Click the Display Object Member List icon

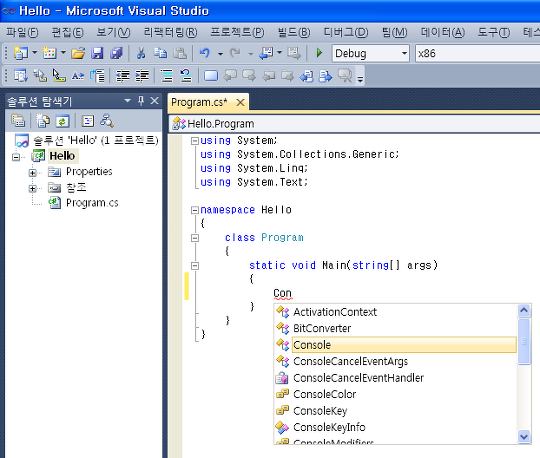(x=20, y=75)
